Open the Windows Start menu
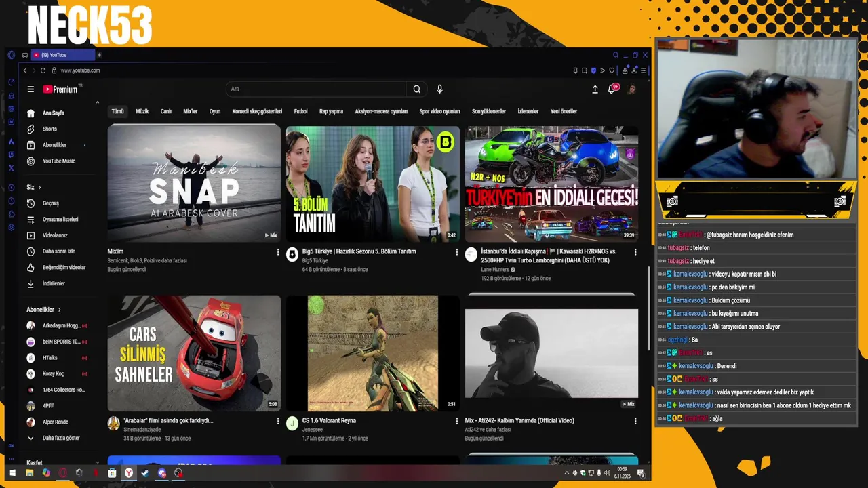 click(x=12, y=473)
